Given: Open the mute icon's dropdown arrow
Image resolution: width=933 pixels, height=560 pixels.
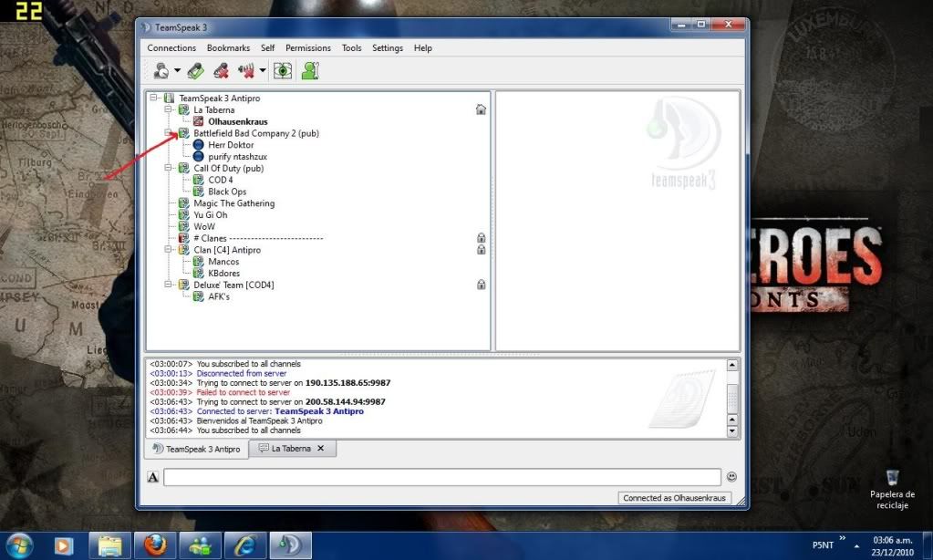Looking at the screenshot, I should point(263,71).
